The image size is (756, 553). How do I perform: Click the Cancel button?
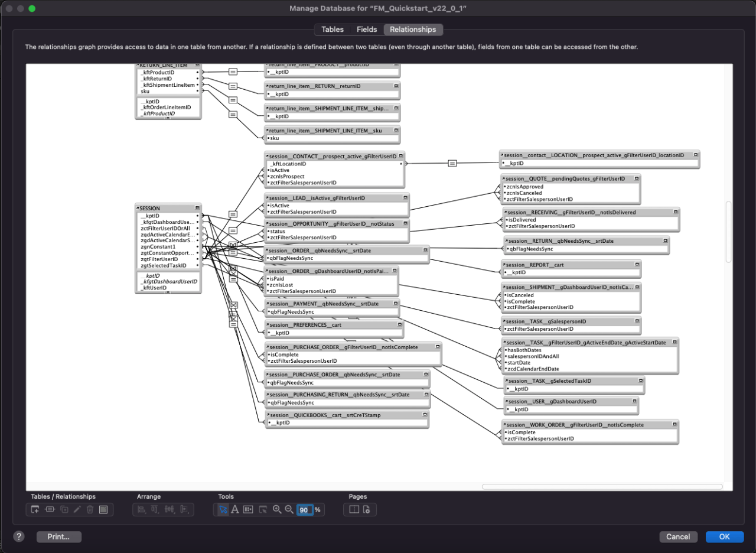click(678, 536)
